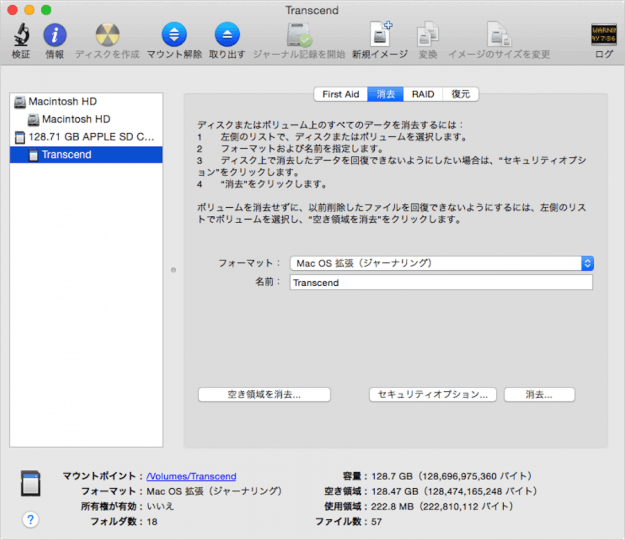This screenshot has width=625, height=540.
Task: Select the Transcend volume in sidebar
Action: (x=66, y=154)
